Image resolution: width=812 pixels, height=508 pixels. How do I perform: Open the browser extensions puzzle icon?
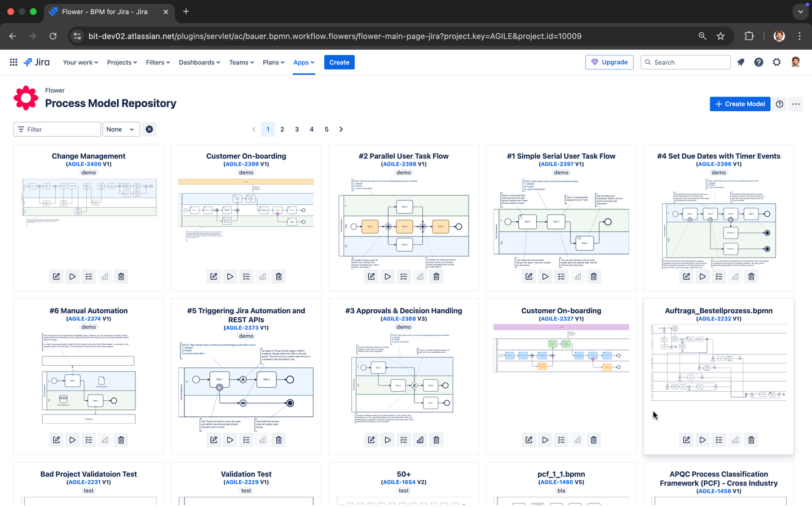(x=749, y=36)
